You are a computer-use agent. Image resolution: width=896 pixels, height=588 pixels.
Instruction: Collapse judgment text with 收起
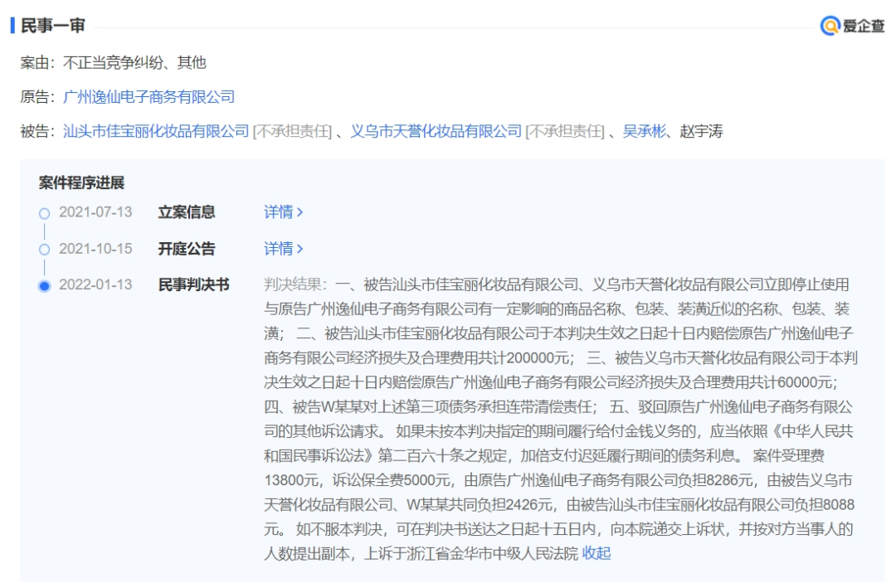click(x=597, y=553)
